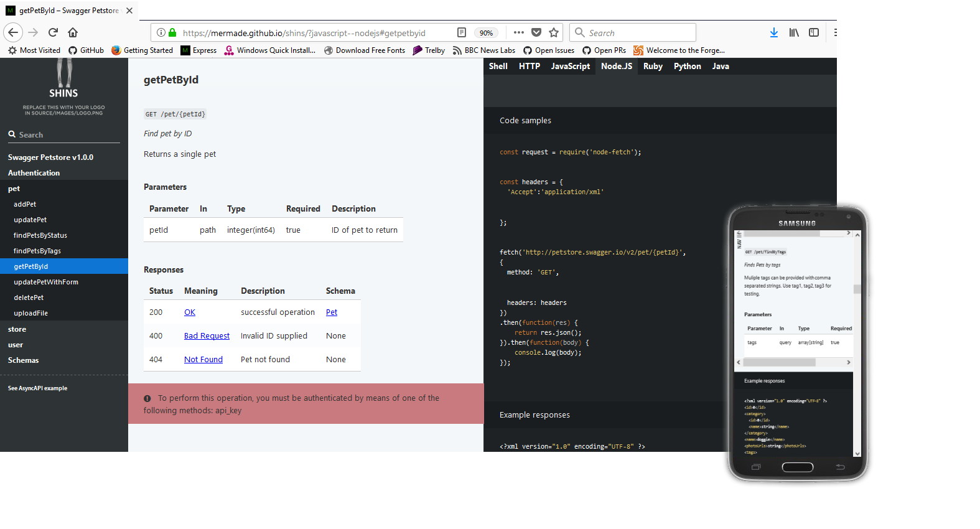Open the Pocket save icon
The image size is (980, 529).
coord(536,32)
